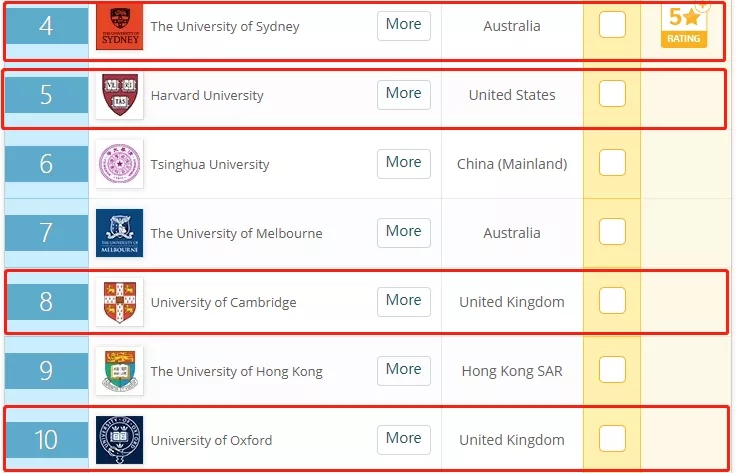
Task: Select the University of Oxford checkbox
Action: pos(612,438)
